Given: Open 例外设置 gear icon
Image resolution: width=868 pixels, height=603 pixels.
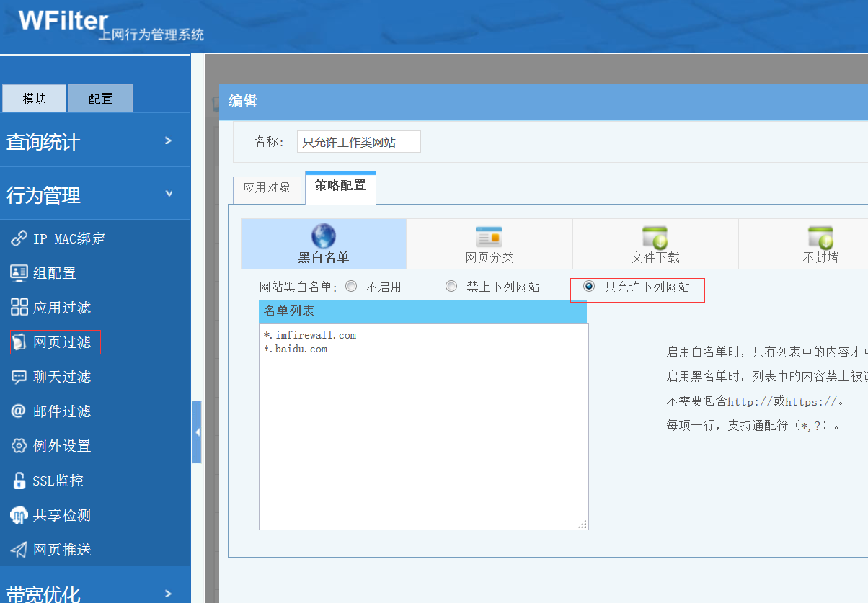Looking at the screenshot, I should click(19, 446).
